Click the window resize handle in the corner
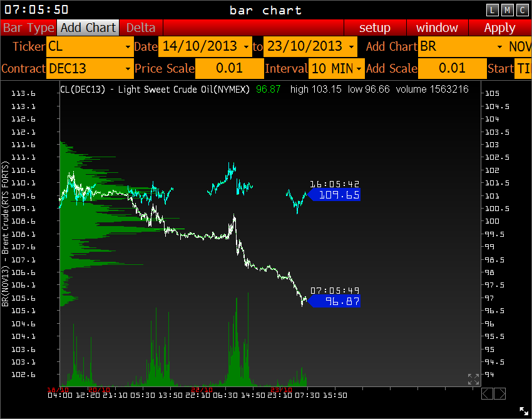 pos(523,411)
